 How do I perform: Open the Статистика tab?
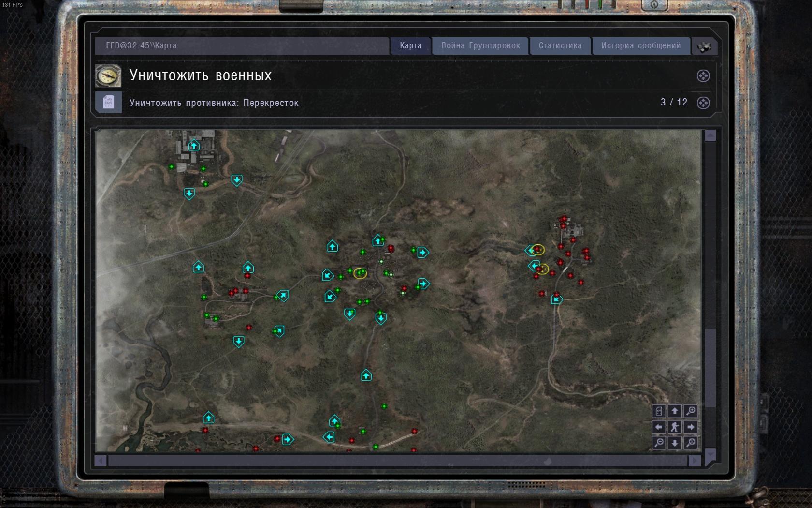pos(560,45)
